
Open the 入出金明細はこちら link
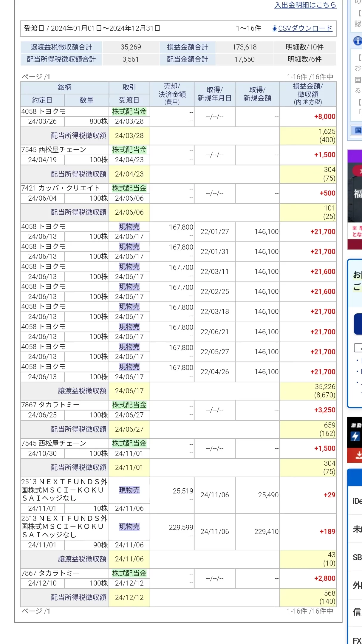coord(305,5)
